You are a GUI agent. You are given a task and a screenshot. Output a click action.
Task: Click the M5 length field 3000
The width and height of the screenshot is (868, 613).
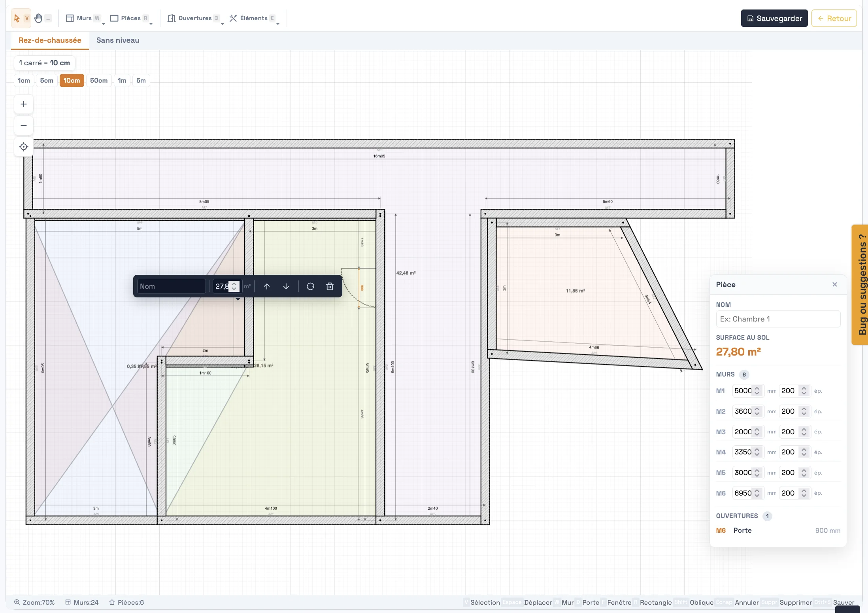(x=748, y=473)
